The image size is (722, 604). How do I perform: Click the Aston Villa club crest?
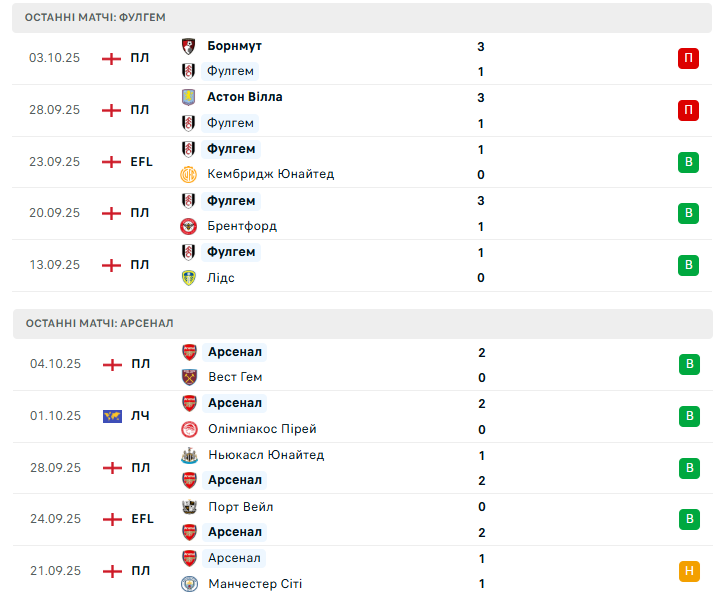[188, 97]
